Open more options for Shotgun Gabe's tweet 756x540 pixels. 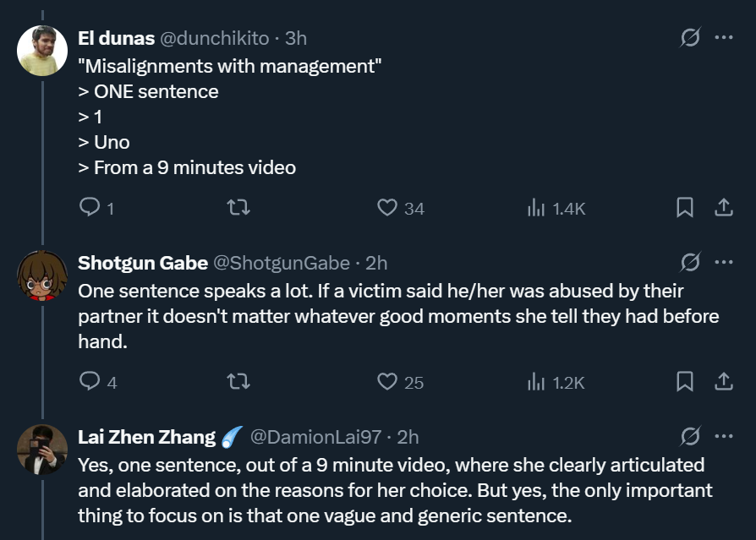[x=724, y=263]
